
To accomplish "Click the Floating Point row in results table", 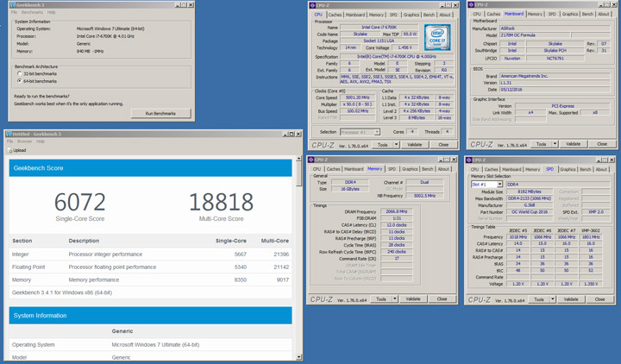I will point(150,267).
